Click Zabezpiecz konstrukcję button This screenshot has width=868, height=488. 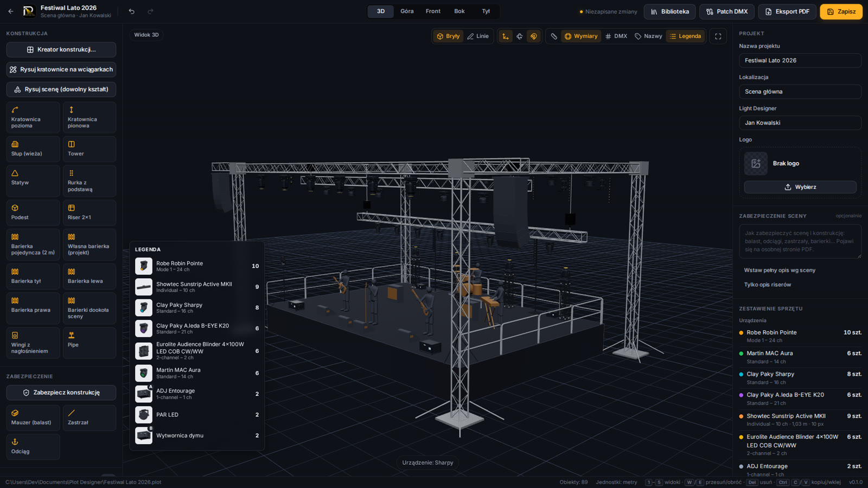(61, 393)
